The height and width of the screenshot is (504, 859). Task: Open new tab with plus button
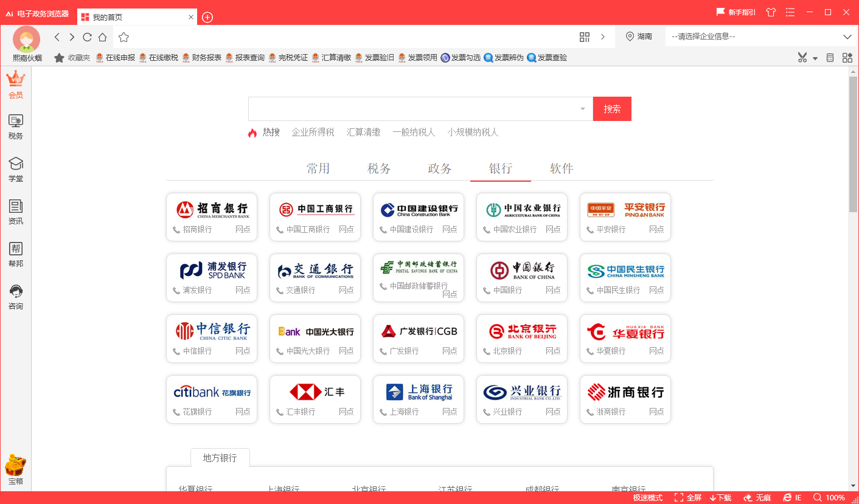pyautogui.click(x=207, y=17)
